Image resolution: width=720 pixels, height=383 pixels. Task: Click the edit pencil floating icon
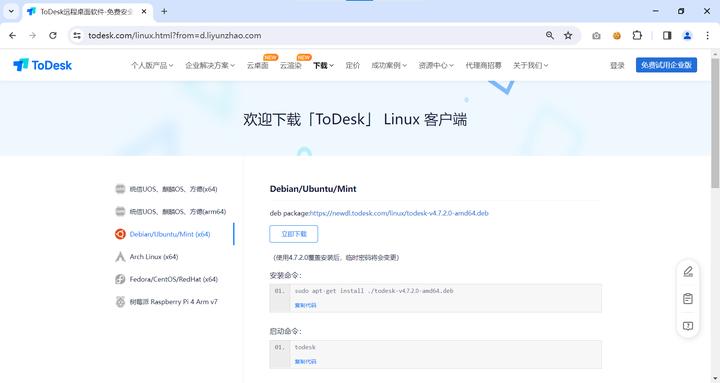pyautogui.click(x=688, y=272)
